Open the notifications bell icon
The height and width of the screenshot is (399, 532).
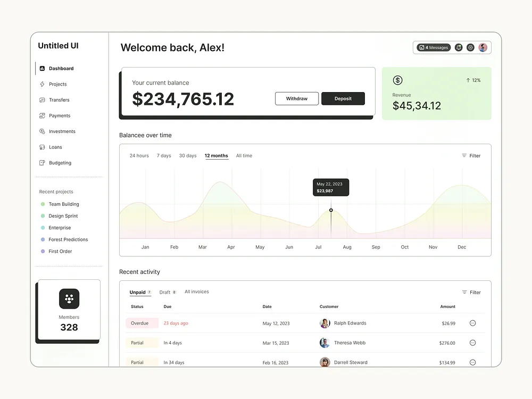point(459,47)
